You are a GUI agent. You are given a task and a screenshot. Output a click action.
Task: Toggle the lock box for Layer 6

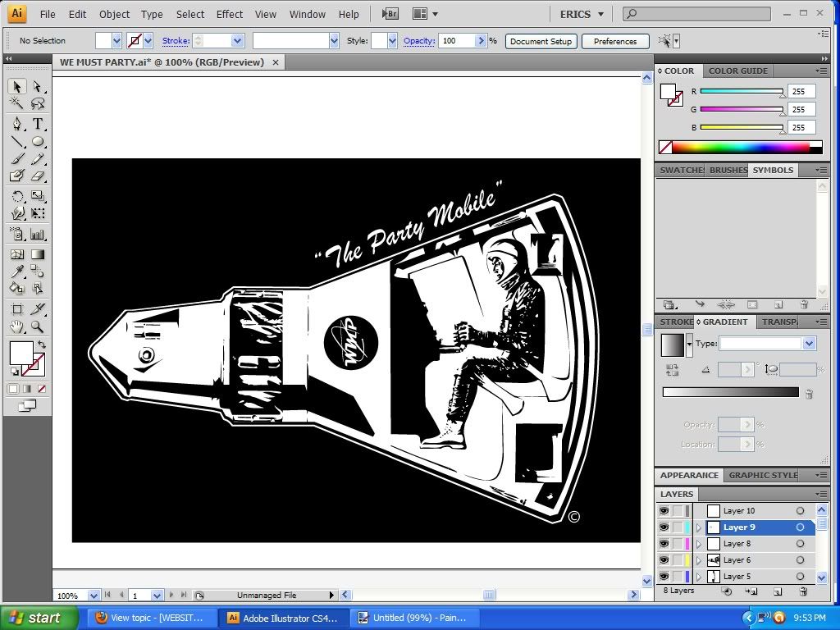[x=678, y=560]
